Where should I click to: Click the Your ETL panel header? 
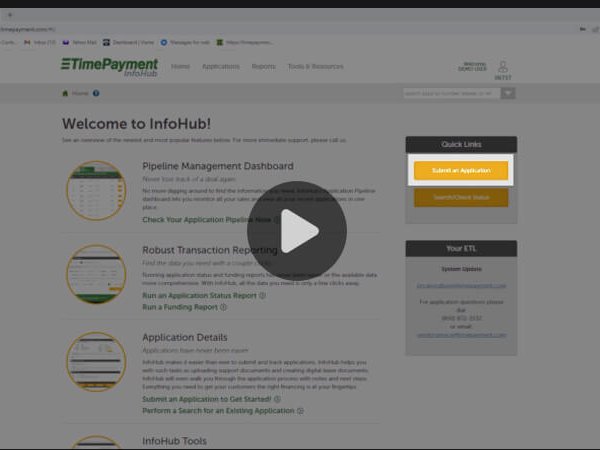pos(461,249)
